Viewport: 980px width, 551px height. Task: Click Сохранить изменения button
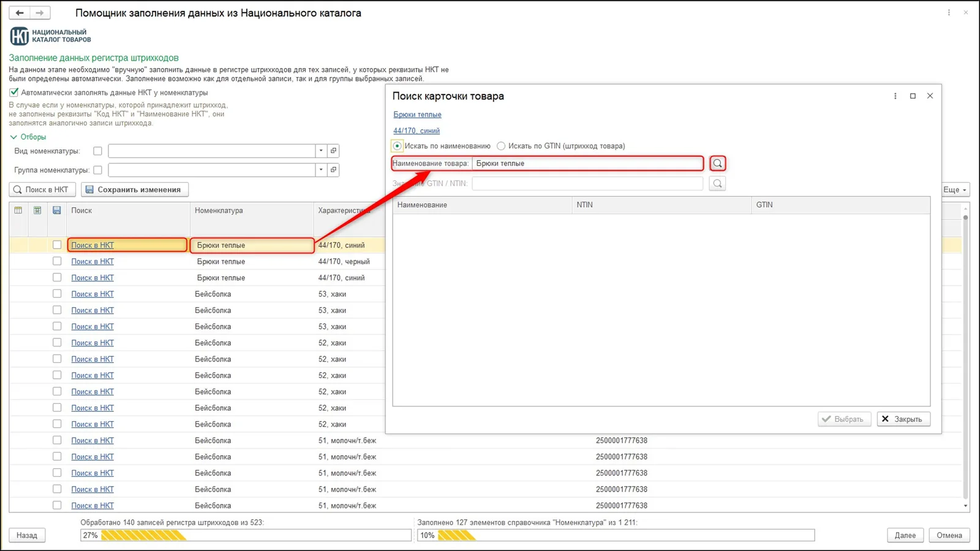coord(135,190)
